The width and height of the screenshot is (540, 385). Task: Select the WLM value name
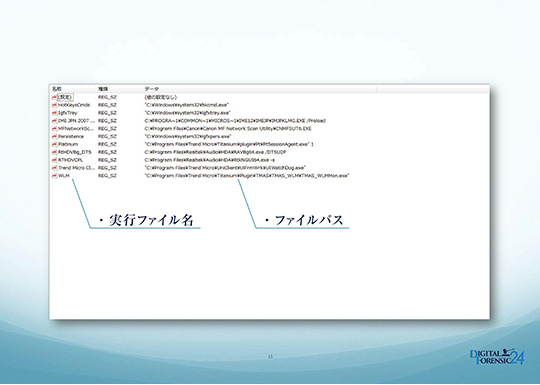pos(64,176)
